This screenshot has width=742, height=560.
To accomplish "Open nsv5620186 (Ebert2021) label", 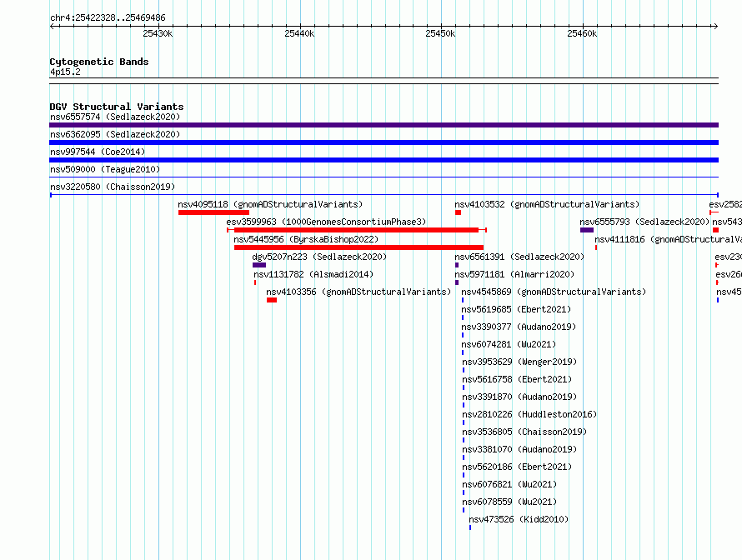I will (517, 467).
